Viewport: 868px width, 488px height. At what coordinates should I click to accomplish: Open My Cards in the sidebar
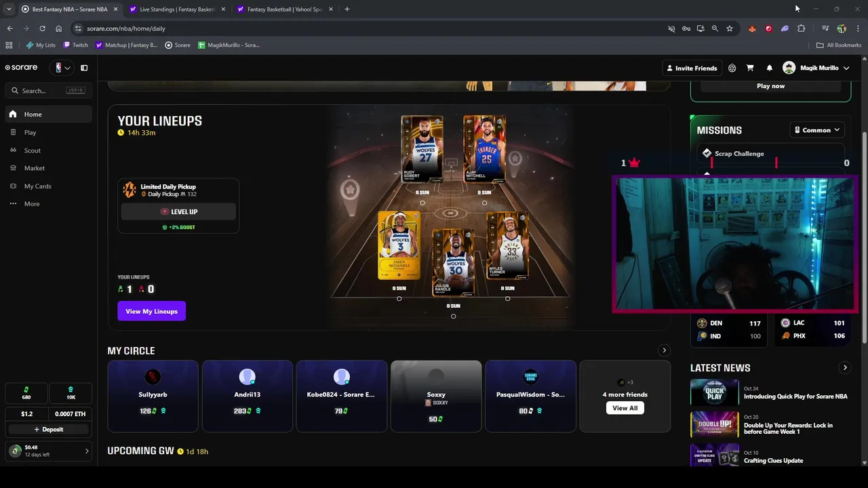(x=47, y=186)
